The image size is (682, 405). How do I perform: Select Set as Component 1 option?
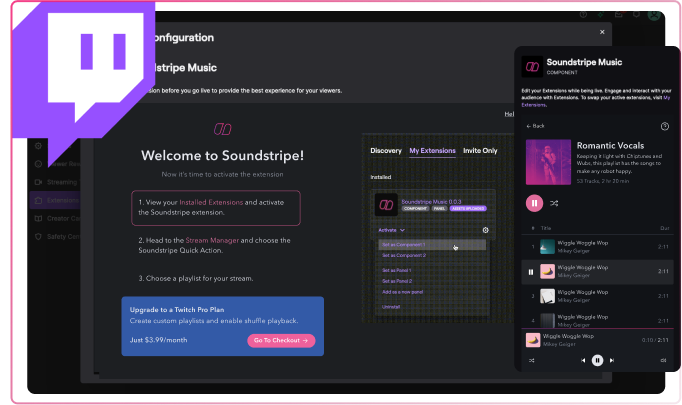tap(403, 245)
